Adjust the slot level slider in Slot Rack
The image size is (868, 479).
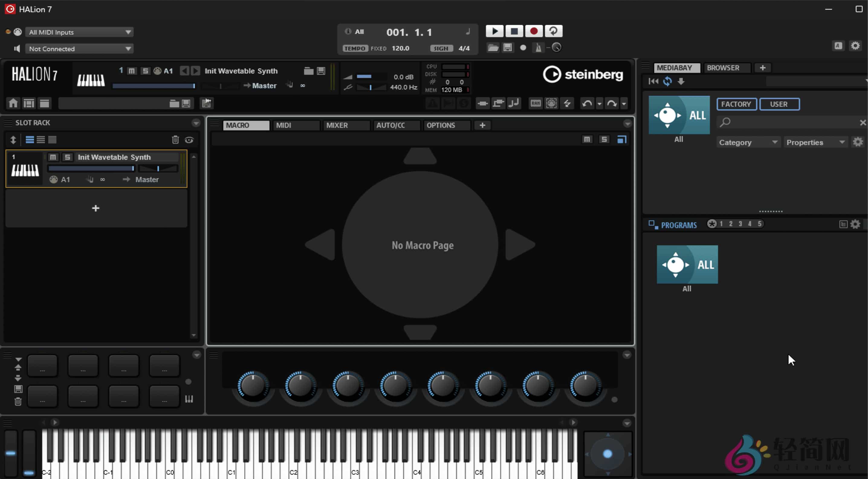pos(91,168)
